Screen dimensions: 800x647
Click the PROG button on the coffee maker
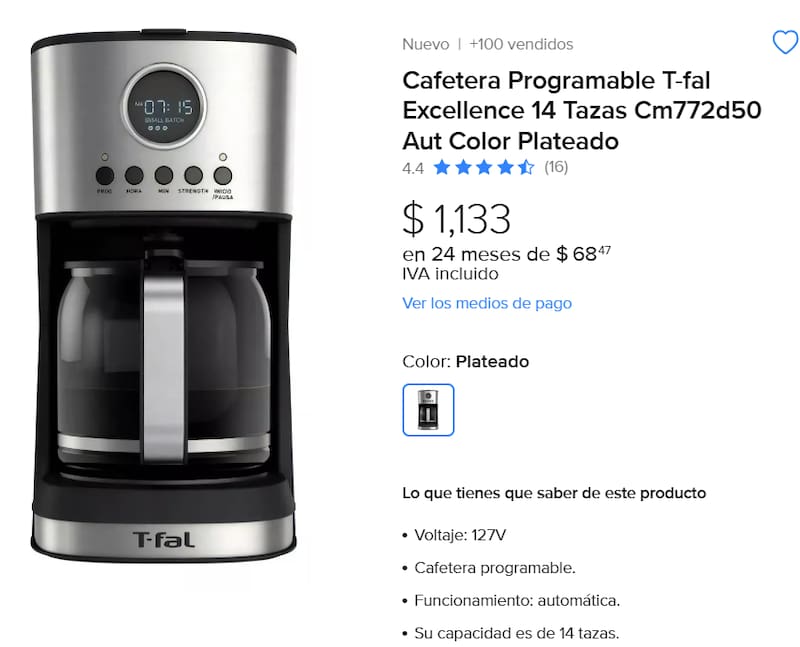[x=105, y=176]
